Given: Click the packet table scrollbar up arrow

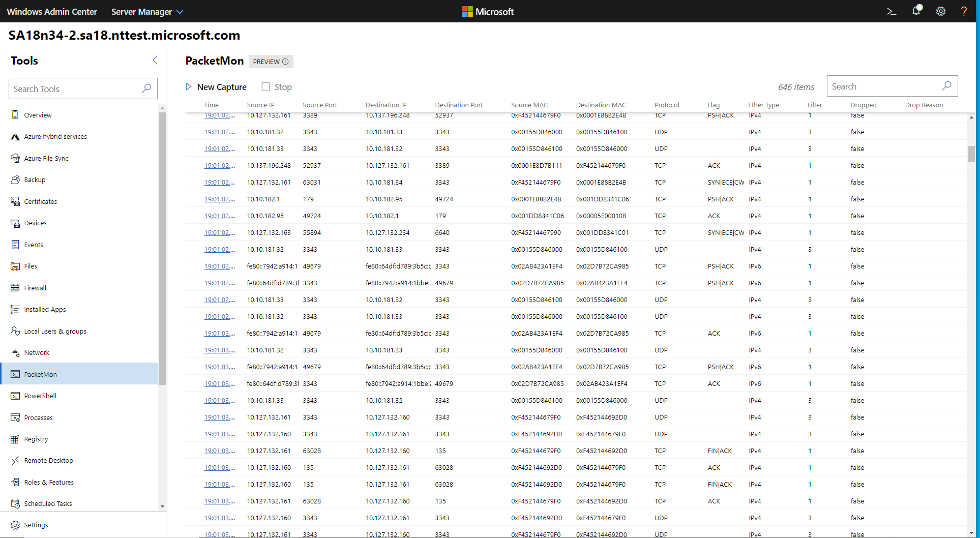Looking at the screenshot, I should [971, 117].
